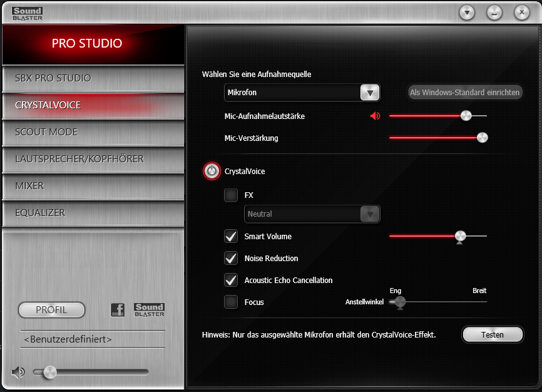
Task: Mute the microphone via red speaker icon
Action: tap(375, 116)
